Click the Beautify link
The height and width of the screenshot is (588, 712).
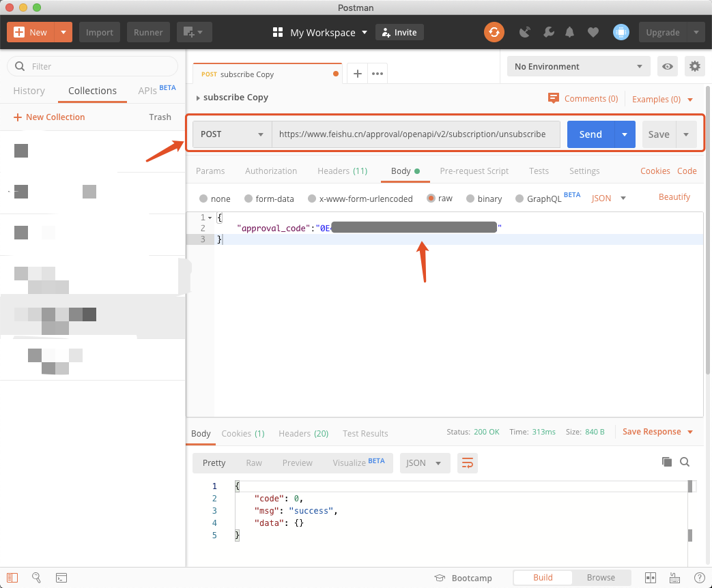(674, 197)
